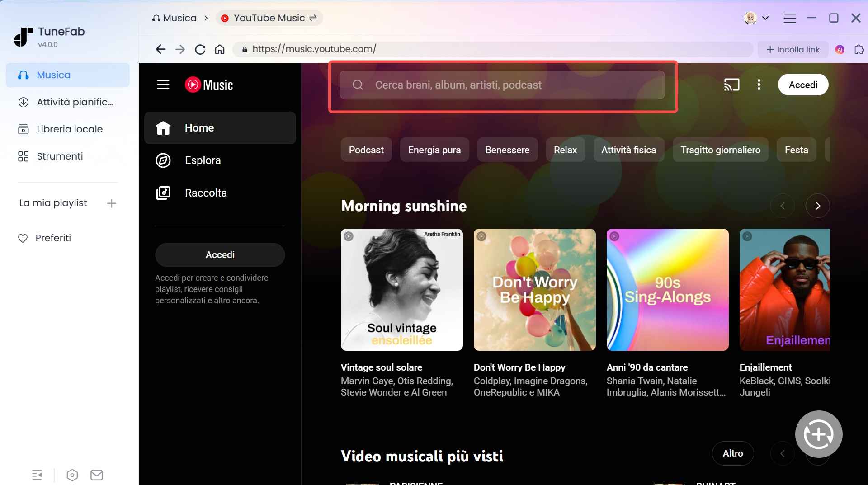Open the account menu chevron
Image resolution: width=868 pixels, height=485 pixels.
(x=765, y=18)
